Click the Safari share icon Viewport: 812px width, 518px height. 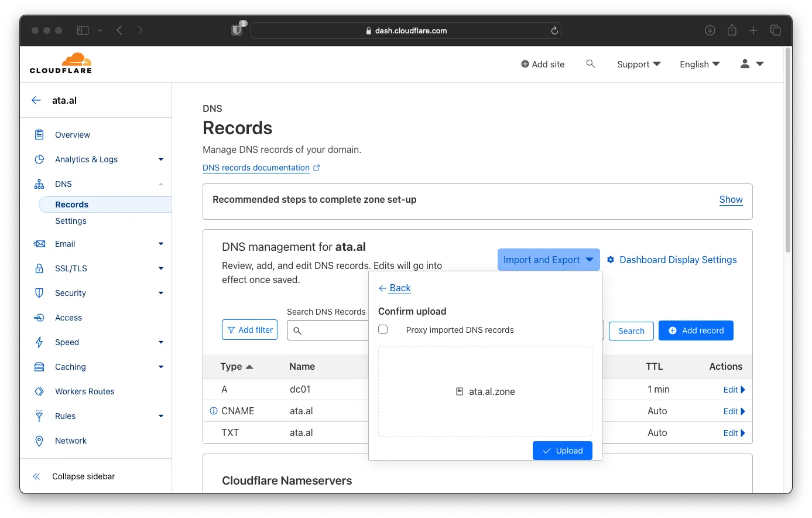pos(732,30)
